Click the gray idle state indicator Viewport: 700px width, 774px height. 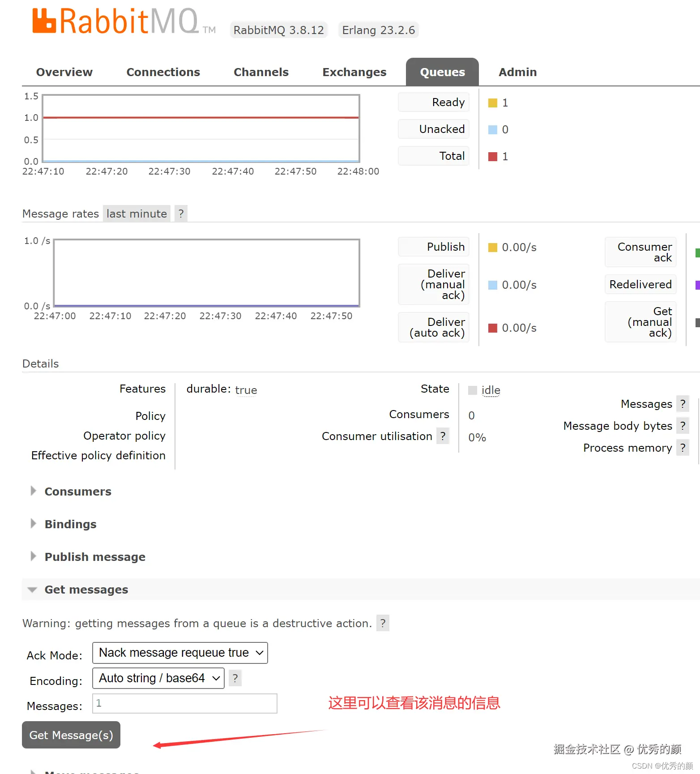point(473,390)
